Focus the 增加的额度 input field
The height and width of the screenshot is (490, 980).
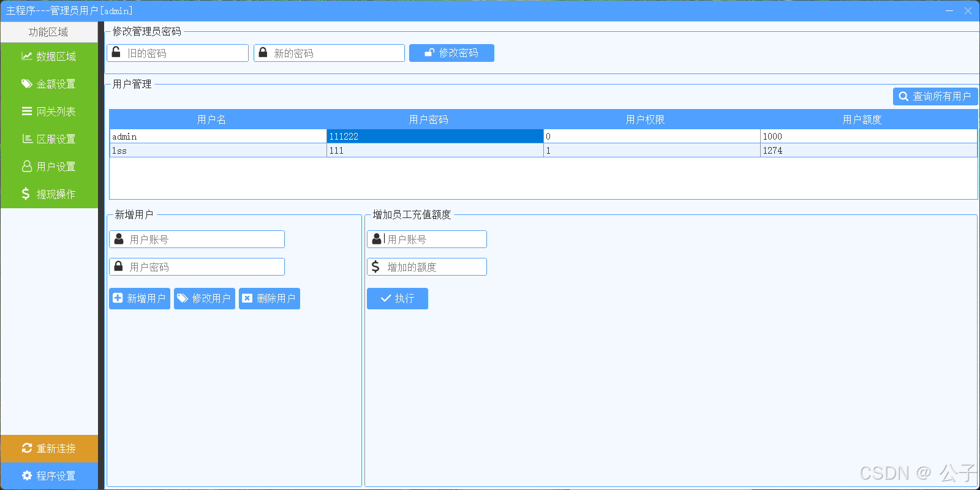427,267
